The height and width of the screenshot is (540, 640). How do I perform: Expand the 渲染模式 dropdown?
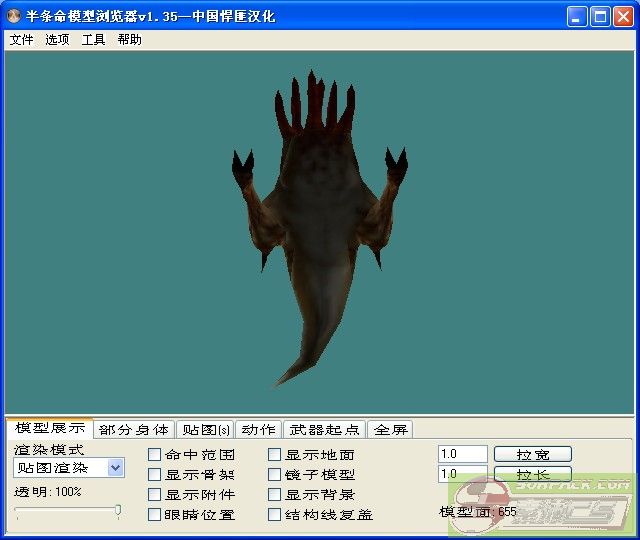tap(115, 468)
